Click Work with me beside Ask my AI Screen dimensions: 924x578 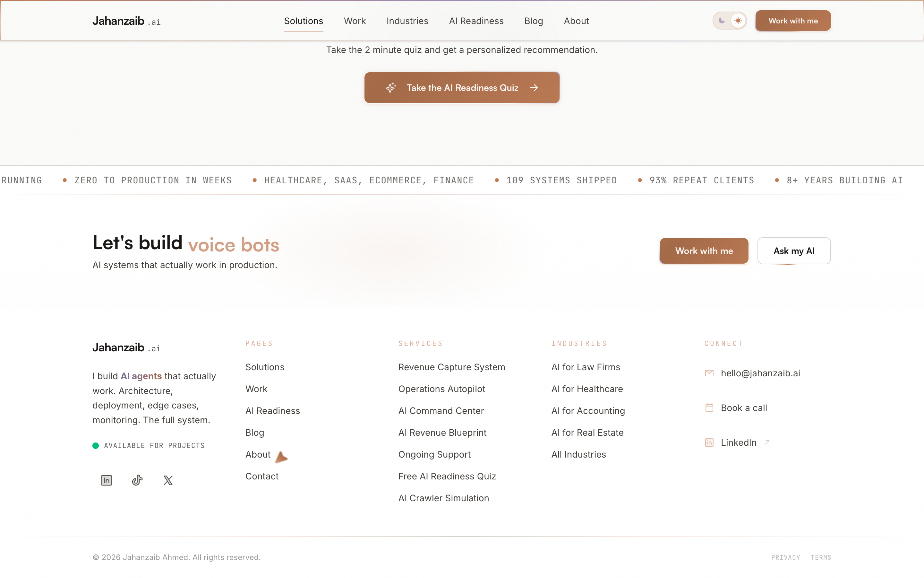tap(704, 251)
